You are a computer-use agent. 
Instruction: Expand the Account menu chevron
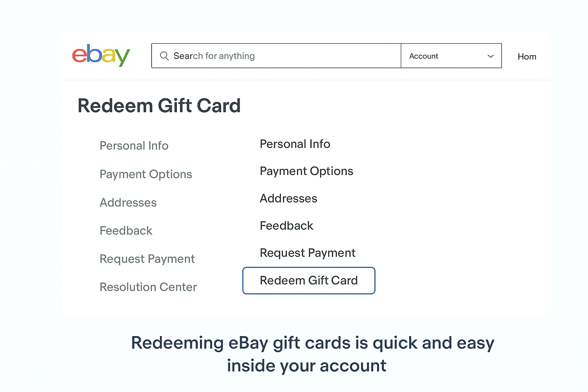[490, 56]
